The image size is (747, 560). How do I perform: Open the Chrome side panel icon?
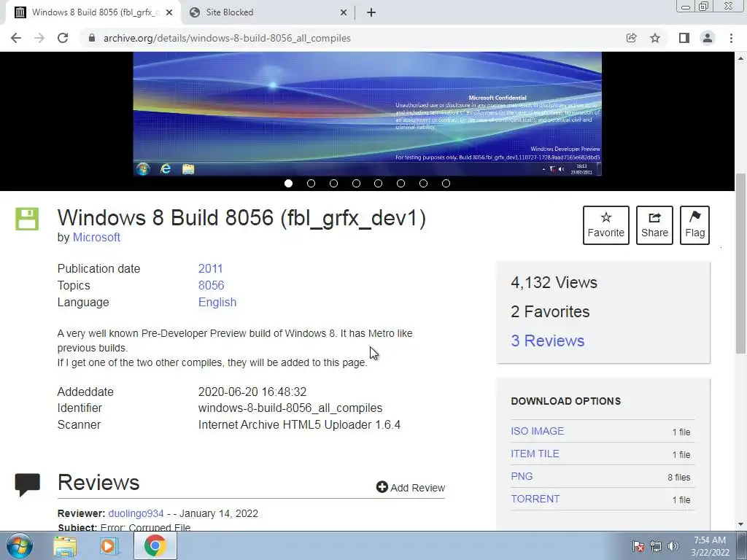tap(684, 38)
